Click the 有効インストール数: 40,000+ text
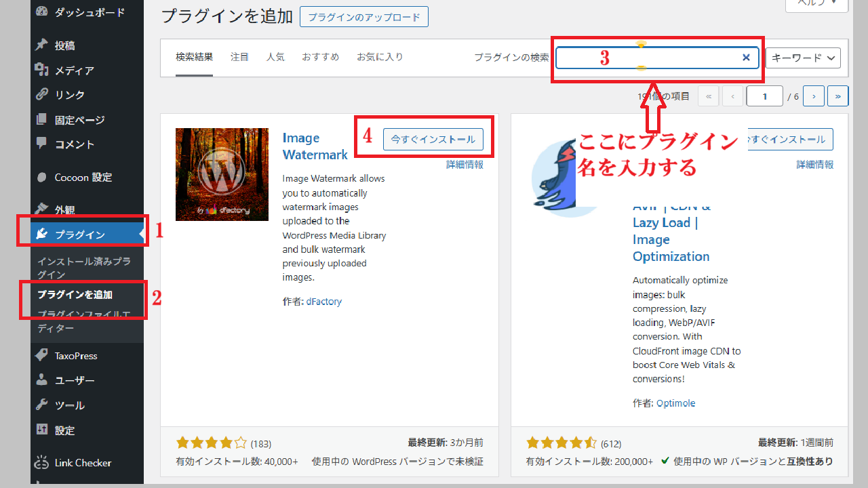Screen dimensions: 868x488 [x=237, y=462]
